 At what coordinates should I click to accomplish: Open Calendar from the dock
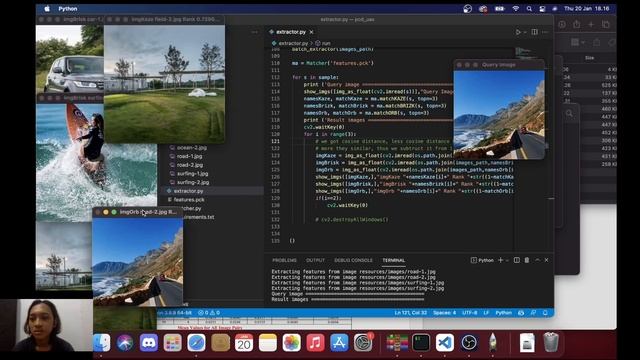click(x=244, y=342)
